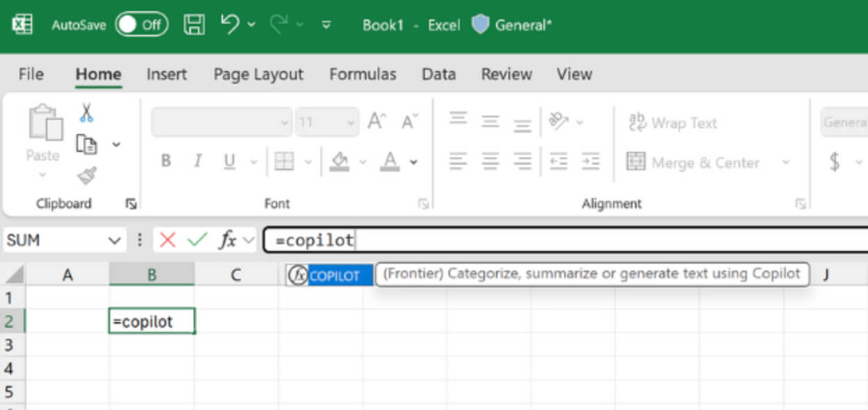The image size is (868, 410).
Task: Open the Insert ribbon tab
Action: [x=166, y=75]
